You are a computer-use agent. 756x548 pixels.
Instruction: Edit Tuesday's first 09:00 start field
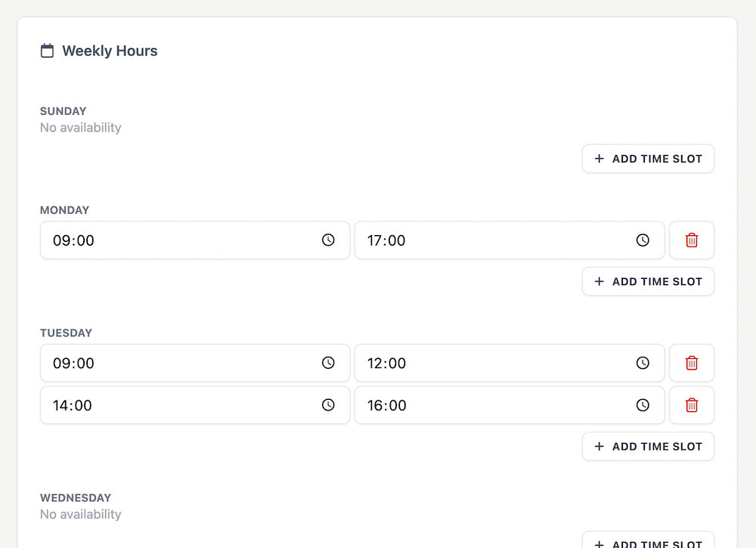tap(195, 363)
